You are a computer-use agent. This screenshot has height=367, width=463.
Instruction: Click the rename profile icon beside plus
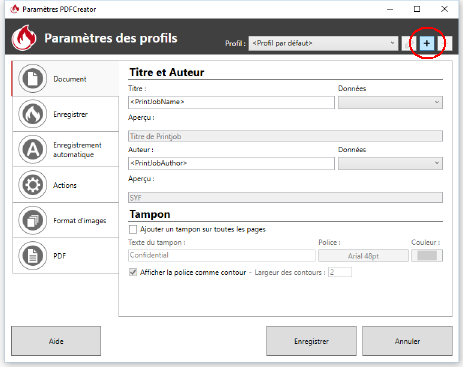point(409,43)
